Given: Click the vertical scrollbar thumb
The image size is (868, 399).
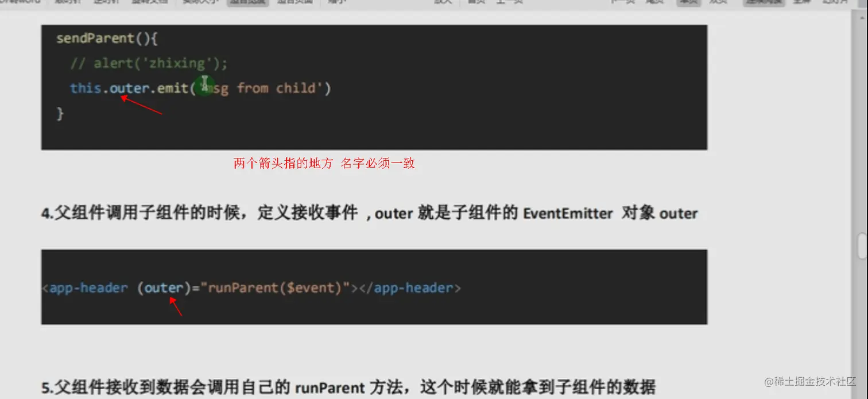Looking at the screenshot, I should (x=862, y=246).
